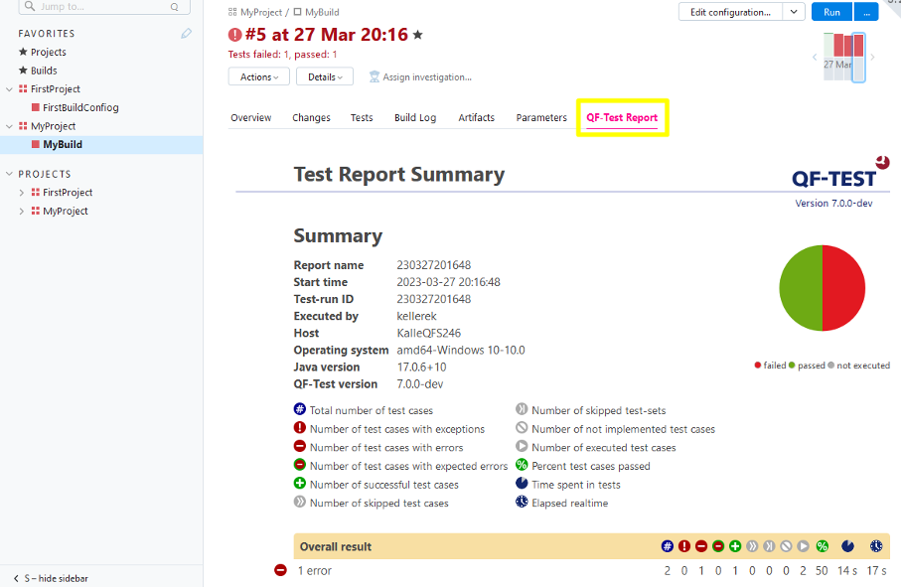Expand FirstProject under Projects section
This screenshot has width=902, height=588.
click(22, 193)
